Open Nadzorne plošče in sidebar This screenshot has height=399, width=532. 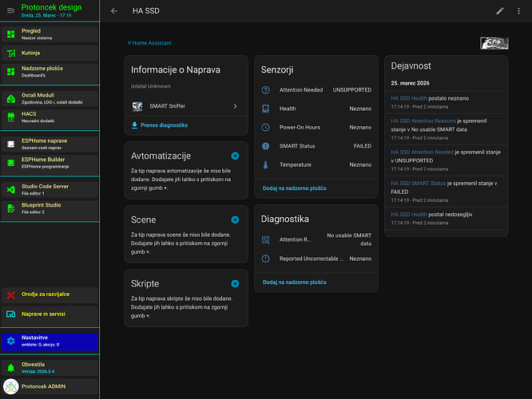point(50,72)
